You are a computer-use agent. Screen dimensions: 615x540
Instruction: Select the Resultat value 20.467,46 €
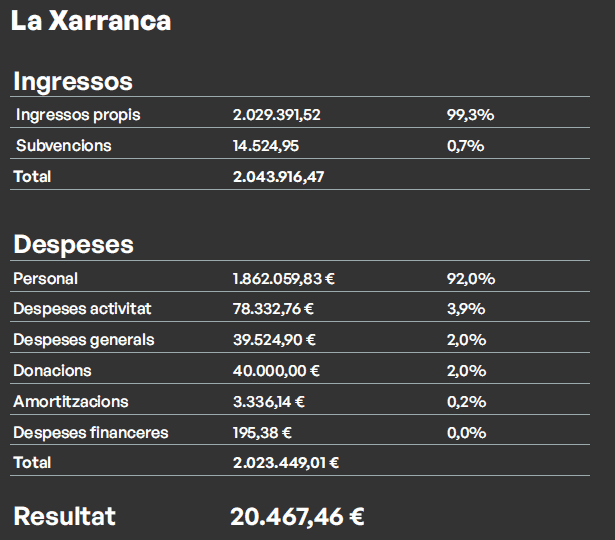(297, 517)
